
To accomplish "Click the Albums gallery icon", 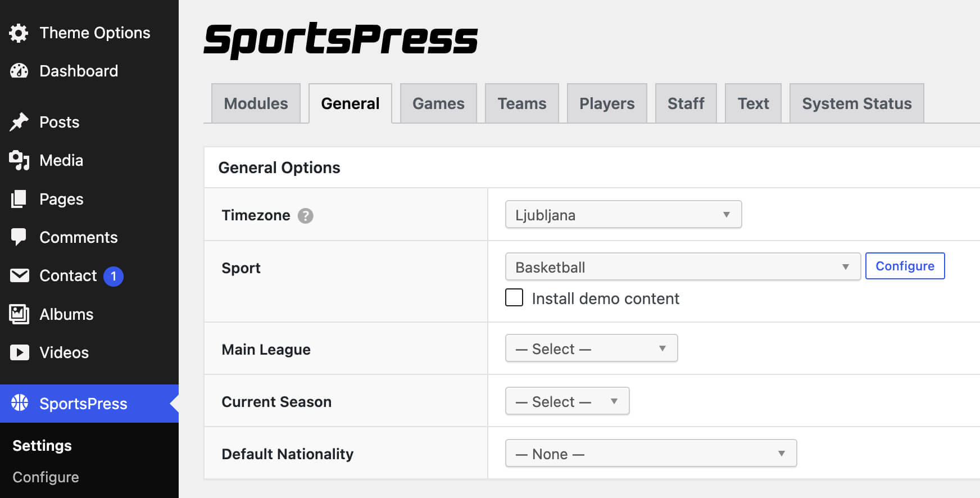I will click(x=19, y=314).
